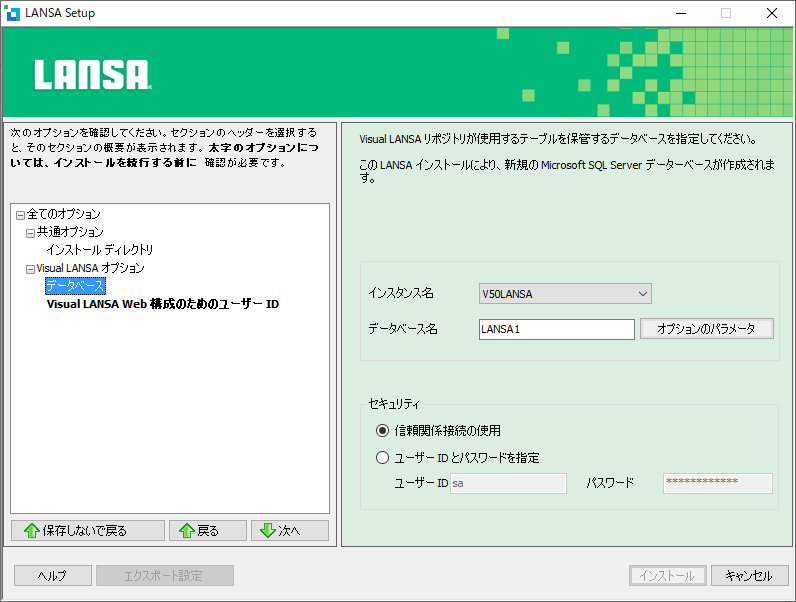This screenshot has width=796, height=602.
Task: Close the LANSA Setup window
Action: click(x=772, y=13)
